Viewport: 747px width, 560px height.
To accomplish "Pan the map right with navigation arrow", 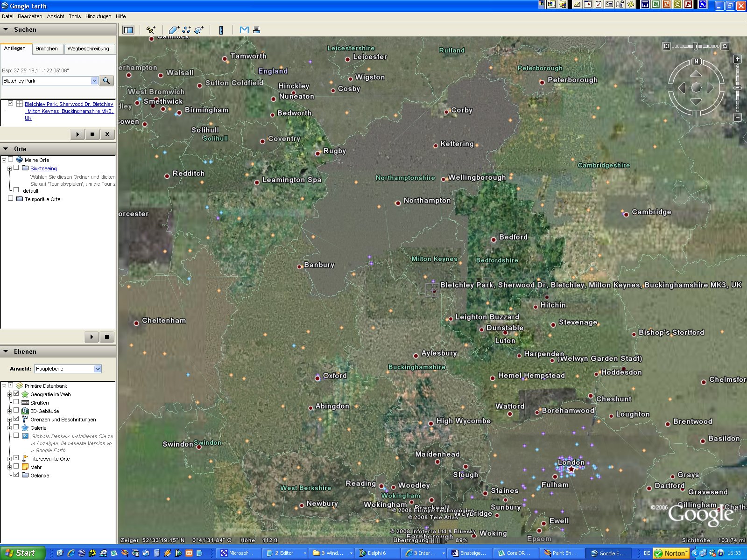I will point(710,88).
